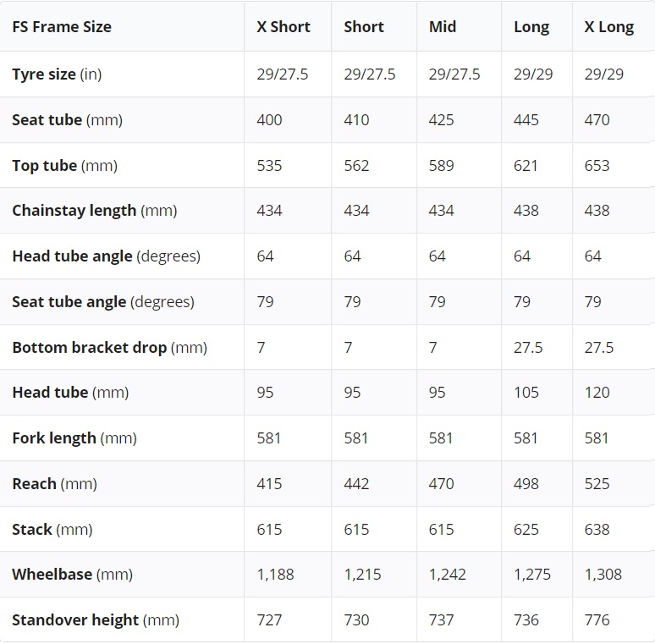
Task: Select the Chainstay length row label
Action: point(94,211)
